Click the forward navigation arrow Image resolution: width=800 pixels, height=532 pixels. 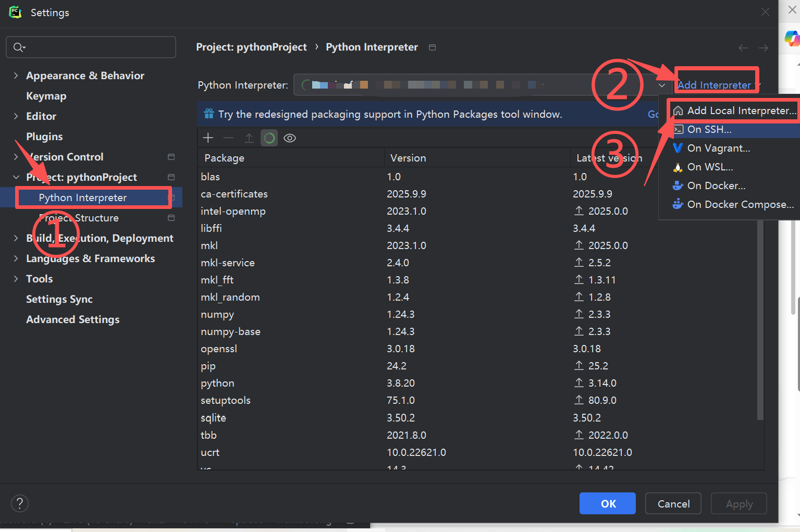764,48
